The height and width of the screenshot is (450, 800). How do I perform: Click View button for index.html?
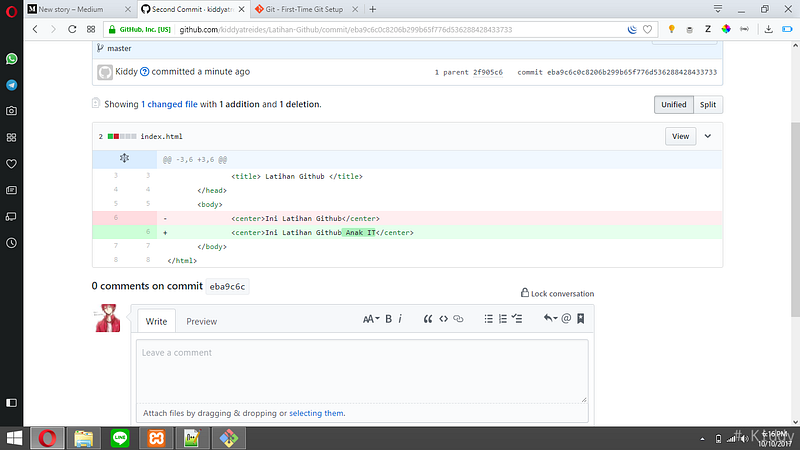point(680,136)
